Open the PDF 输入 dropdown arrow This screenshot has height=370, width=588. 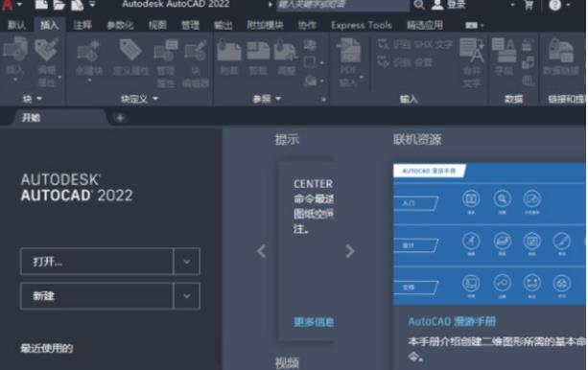tap(362, 77)
